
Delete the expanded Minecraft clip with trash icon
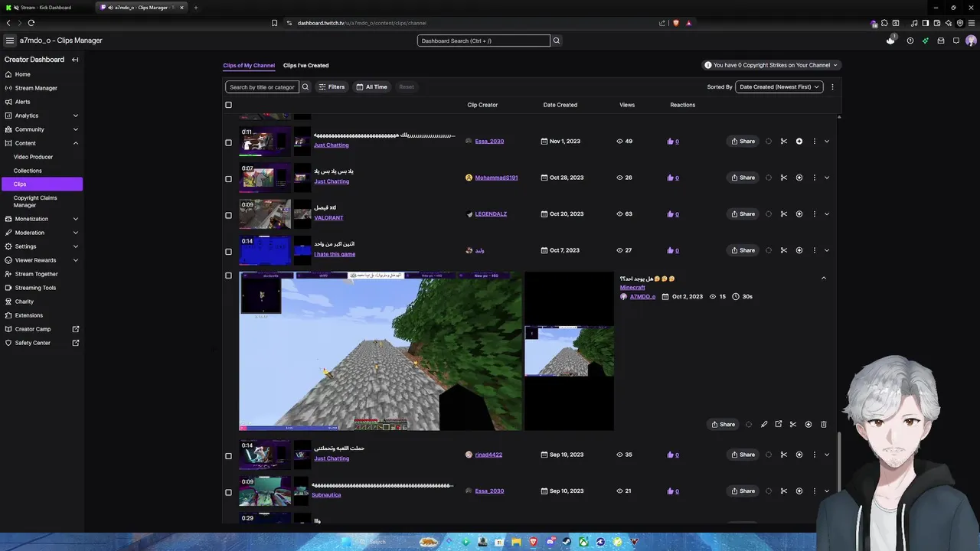[823, 424]
